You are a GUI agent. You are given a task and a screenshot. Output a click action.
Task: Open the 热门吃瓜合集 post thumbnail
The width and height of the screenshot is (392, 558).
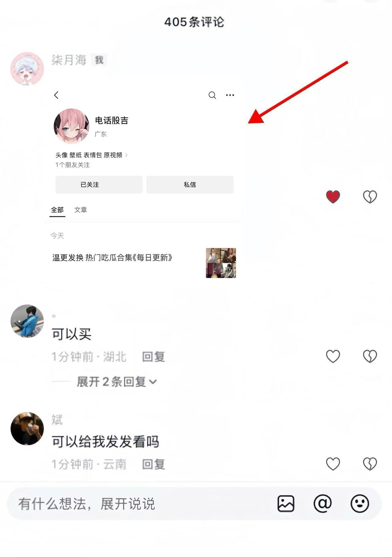(x=221, y=263)
